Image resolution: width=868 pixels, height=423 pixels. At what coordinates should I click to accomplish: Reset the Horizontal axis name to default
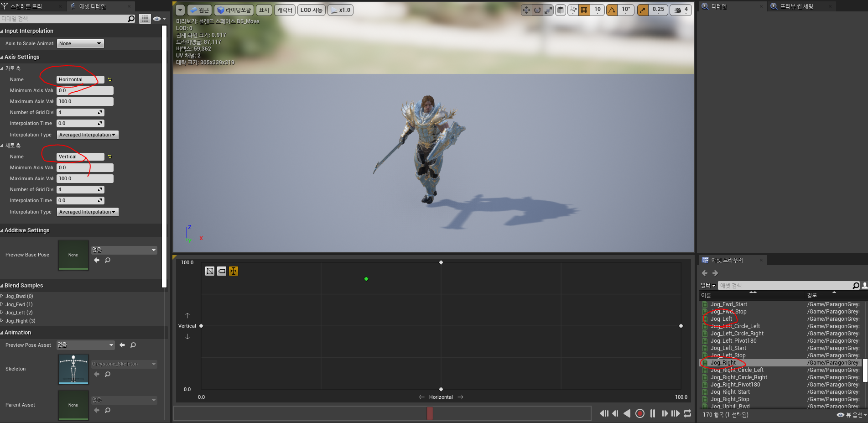[109, 79]
